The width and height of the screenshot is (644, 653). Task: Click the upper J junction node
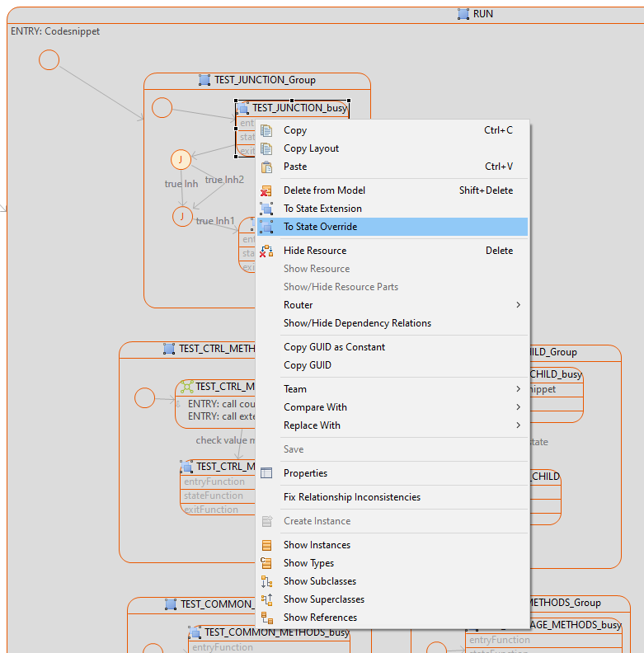pos(181,159)
